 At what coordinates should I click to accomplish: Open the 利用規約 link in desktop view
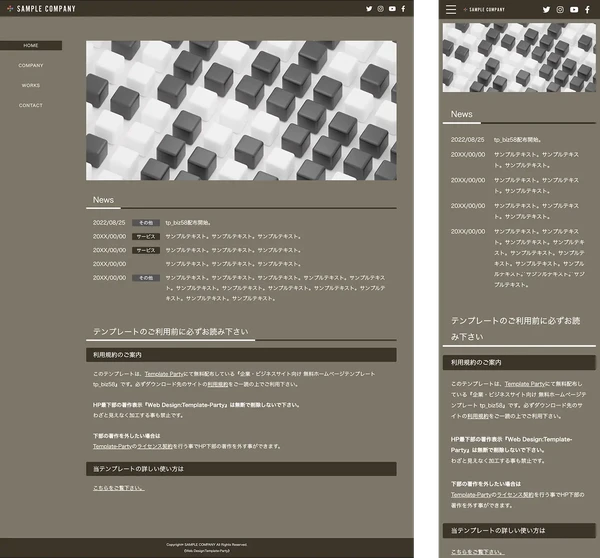[x=217, y=384]
